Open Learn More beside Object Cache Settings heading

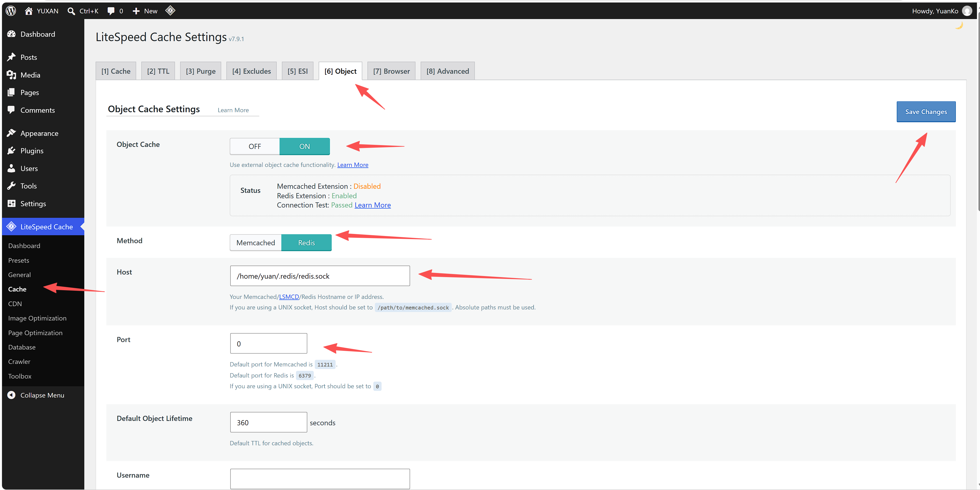click(x=233, y=110)
